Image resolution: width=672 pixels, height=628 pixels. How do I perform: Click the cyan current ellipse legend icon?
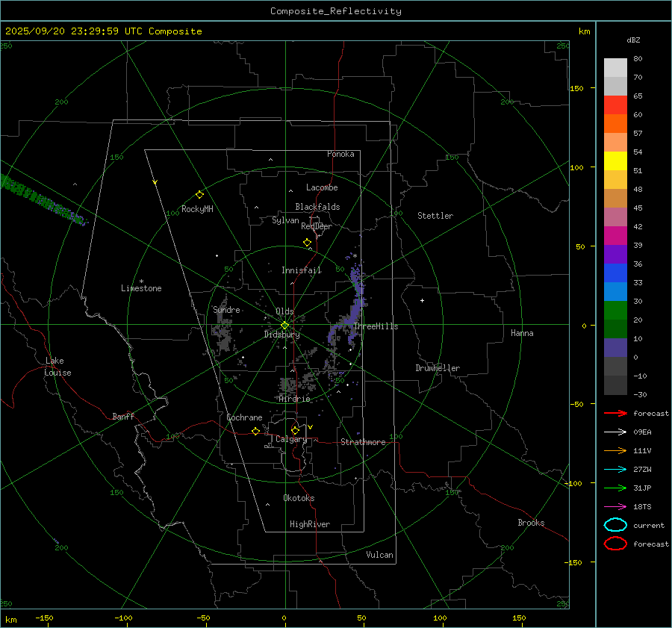(615, 525)
